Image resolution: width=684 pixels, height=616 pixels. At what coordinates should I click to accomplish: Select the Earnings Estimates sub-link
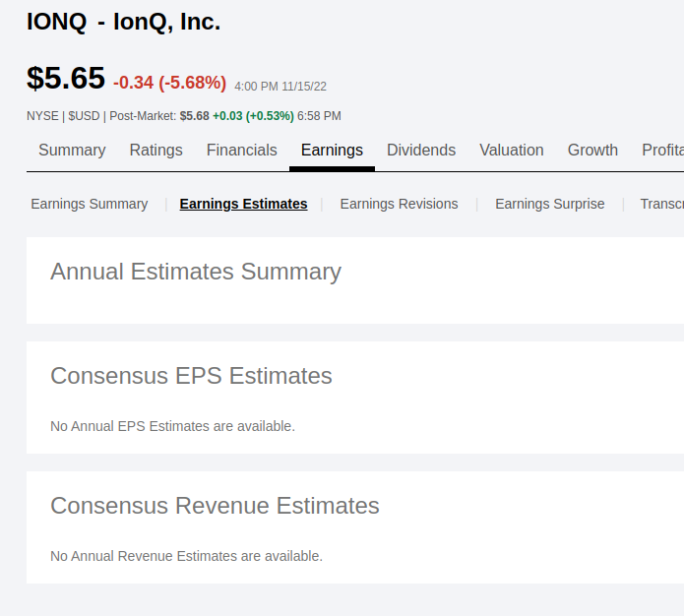pos(243,205)
